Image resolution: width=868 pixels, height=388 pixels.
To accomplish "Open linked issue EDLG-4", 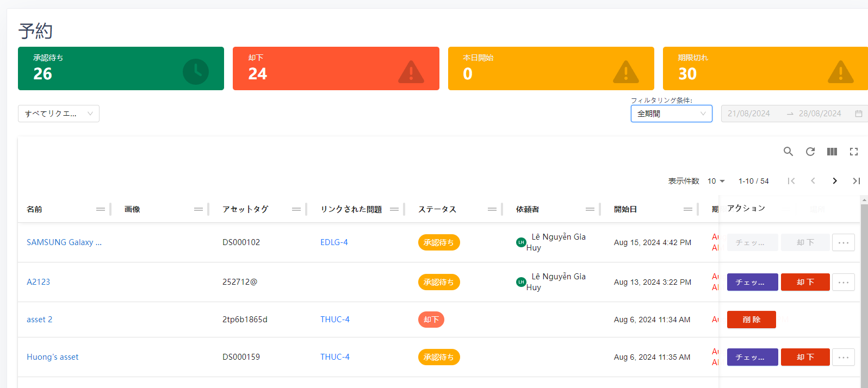I will click(334, 242).
